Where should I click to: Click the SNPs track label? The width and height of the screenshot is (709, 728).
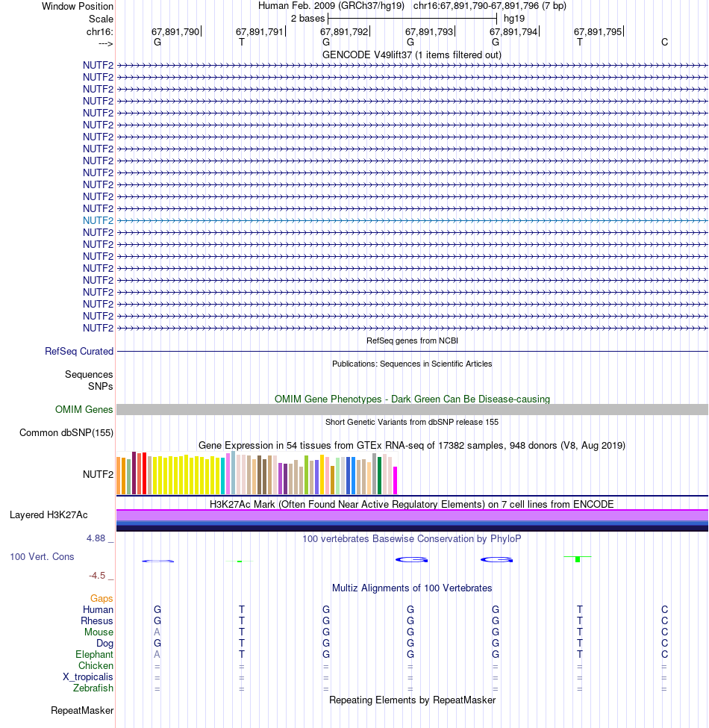pos(100,386)
